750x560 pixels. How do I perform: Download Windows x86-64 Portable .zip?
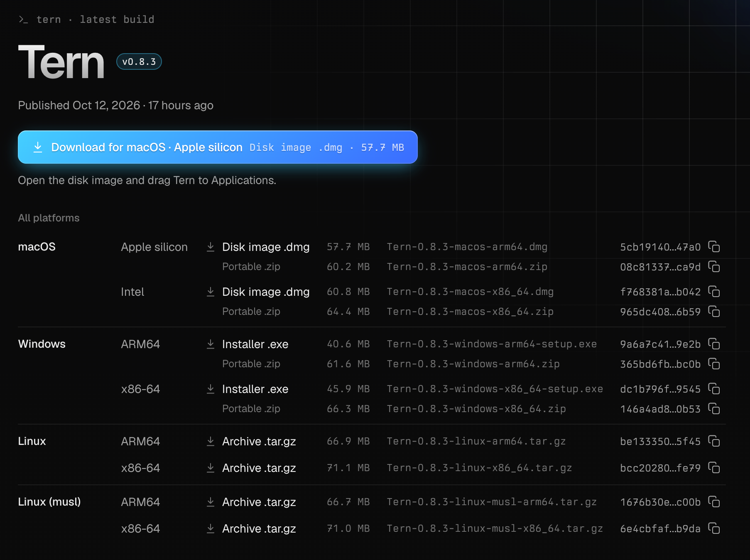[x=251, y=409]
